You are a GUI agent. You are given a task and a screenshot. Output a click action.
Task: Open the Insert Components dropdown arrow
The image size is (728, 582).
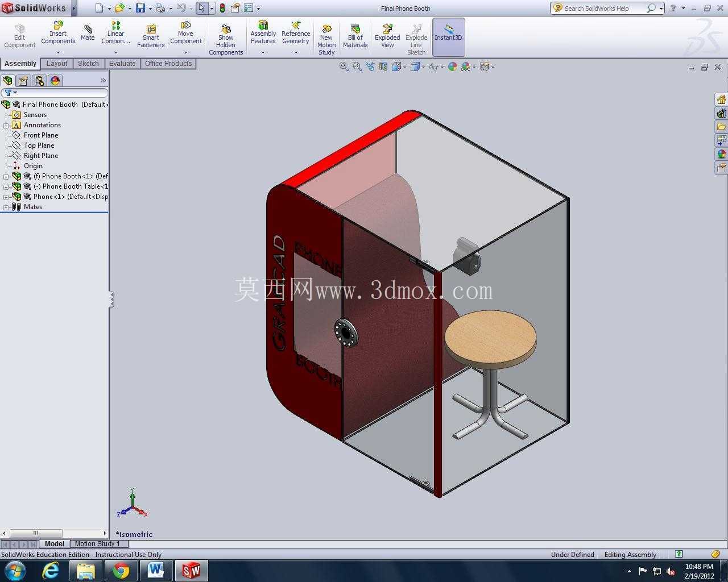click(58, 52)
